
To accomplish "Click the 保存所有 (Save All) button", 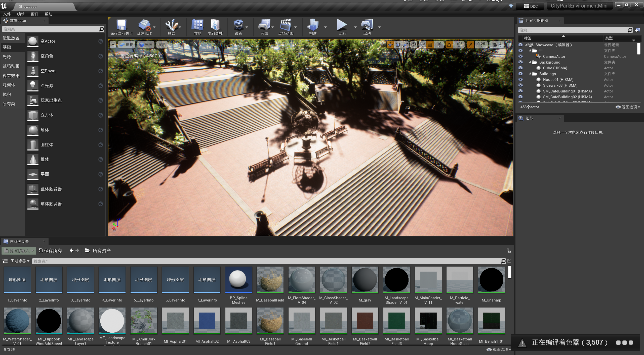I will pyautogui.click(x=50, y=250).
